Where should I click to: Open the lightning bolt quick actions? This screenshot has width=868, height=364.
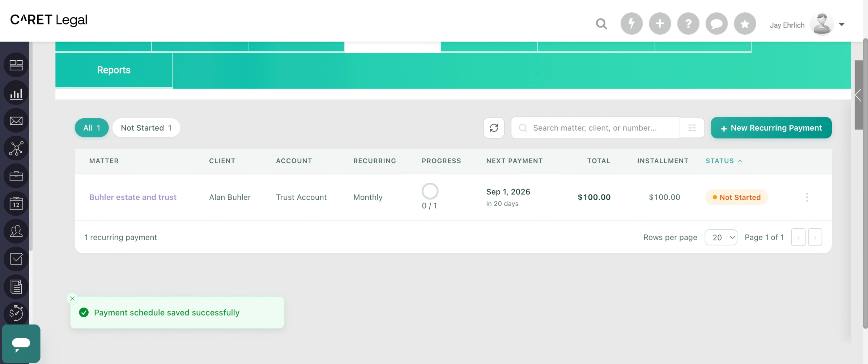631,24
